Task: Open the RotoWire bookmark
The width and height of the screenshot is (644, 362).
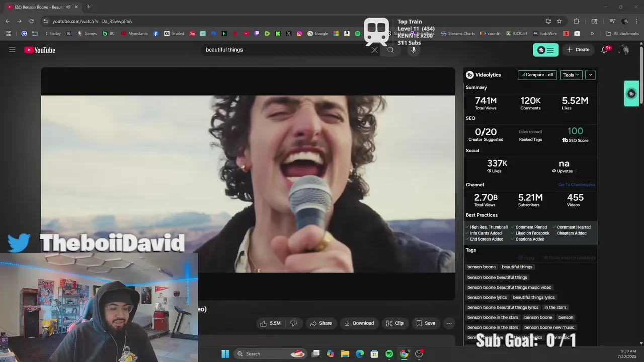Action: 545,34
